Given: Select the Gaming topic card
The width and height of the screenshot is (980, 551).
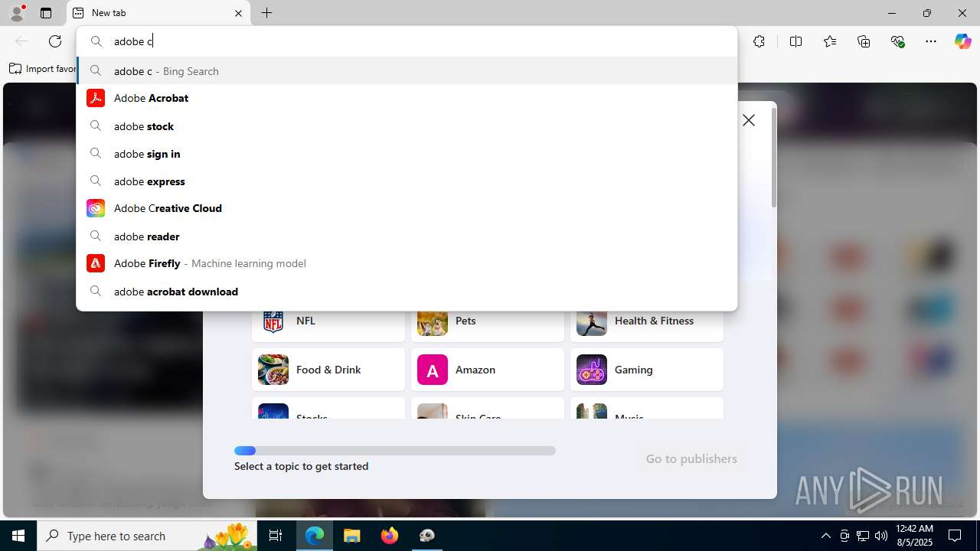Looking at the screenshot, I should coord(647,370).
